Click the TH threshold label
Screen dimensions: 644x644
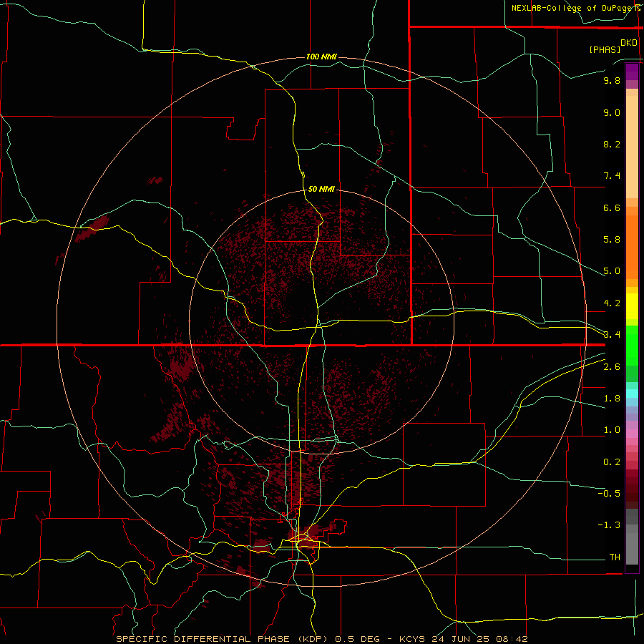[x=615, y=557]
